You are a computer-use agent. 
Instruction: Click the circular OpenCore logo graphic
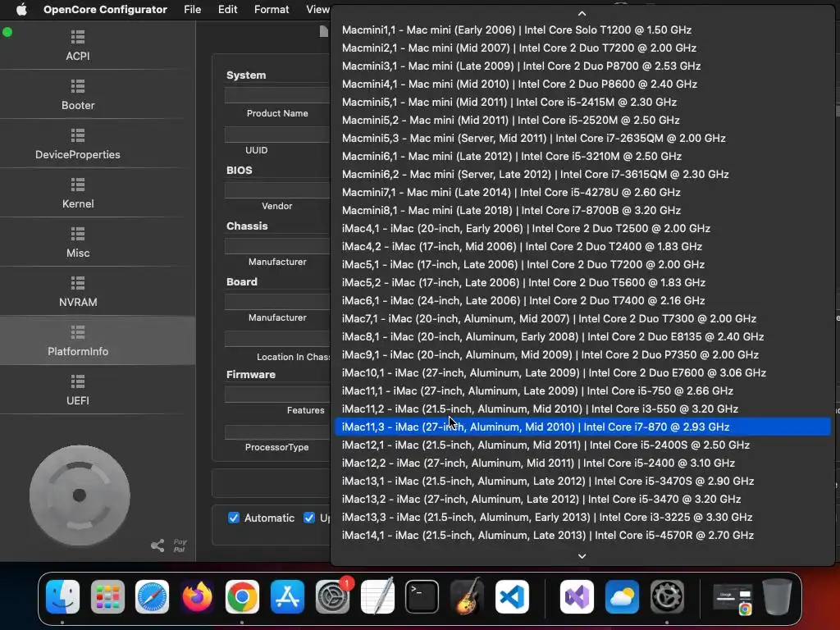[80, 495]
